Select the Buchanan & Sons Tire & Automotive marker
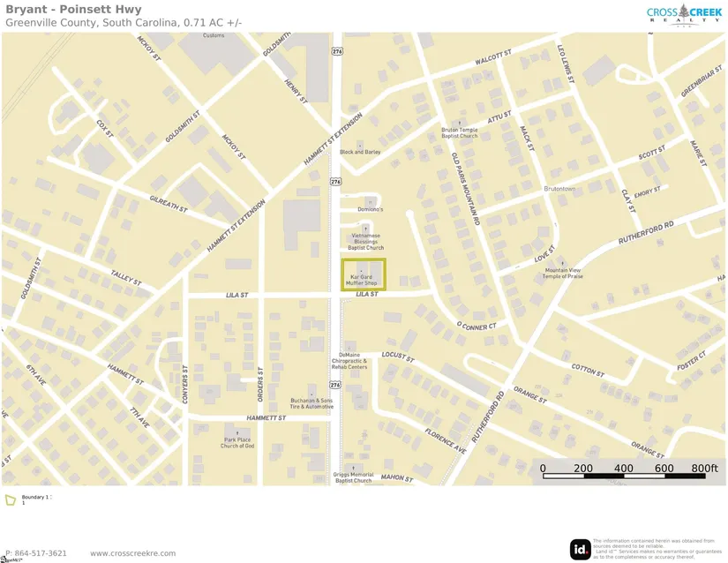The width and height of the screenshot is (728, 563). (313, 390)
